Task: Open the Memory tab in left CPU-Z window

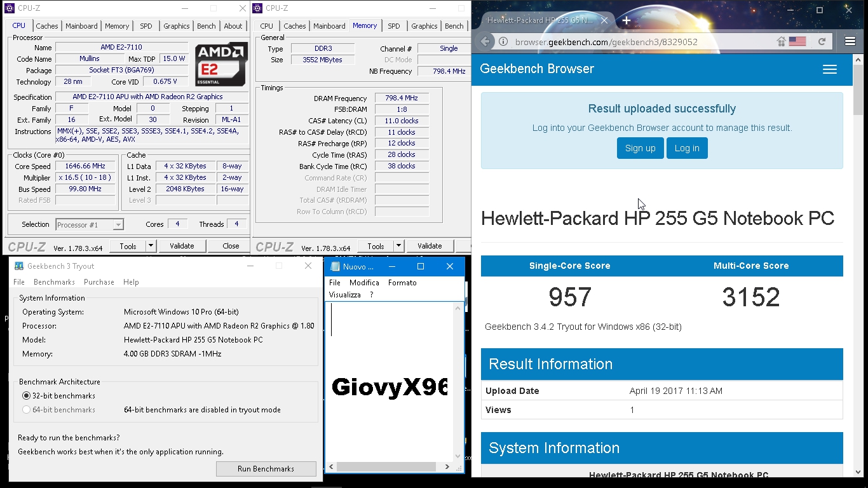Action: pos(117,26)
